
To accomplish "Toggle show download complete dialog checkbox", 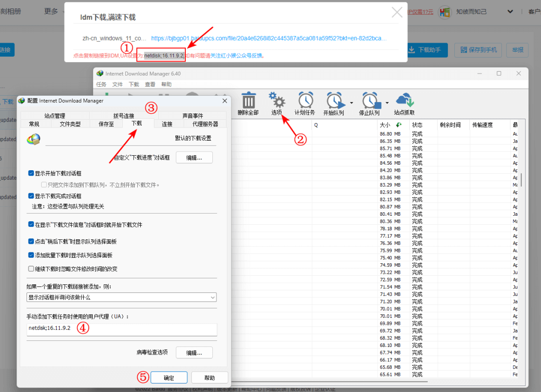I will click(x=32, y=196).
